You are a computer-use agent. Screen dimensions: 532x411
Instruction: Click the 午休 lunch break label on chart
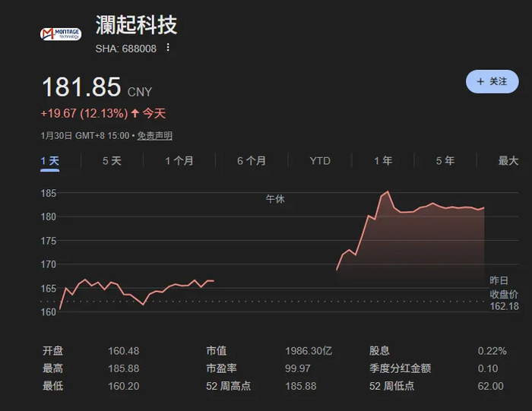[x=275, y=199]
